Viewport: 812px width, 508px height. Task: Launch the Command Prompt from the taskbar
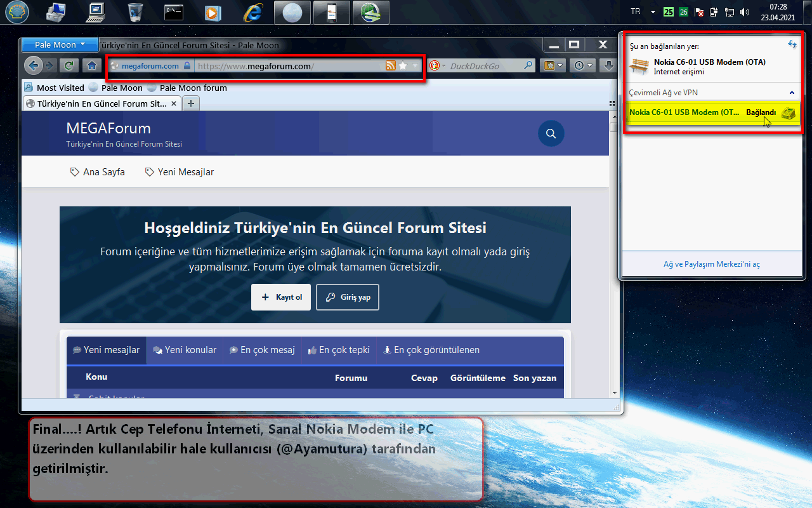coord(174,12)
